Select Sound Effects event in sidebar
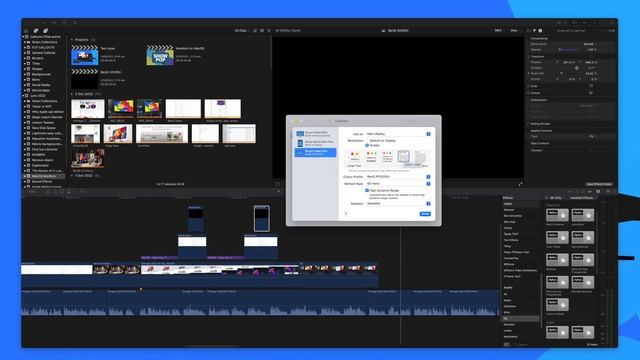The image size is (640, 360). click(42, 181)
